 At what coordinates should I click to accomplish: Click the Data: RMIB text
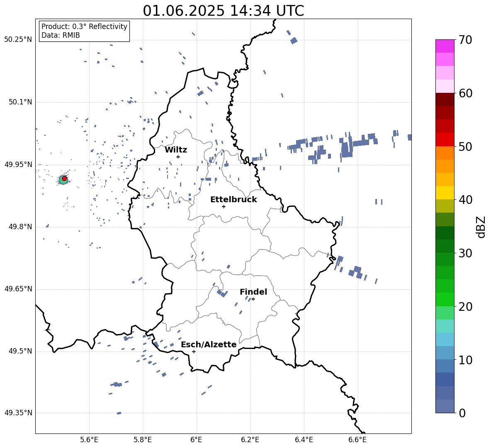pyautogui.click(x=61, y=35)
